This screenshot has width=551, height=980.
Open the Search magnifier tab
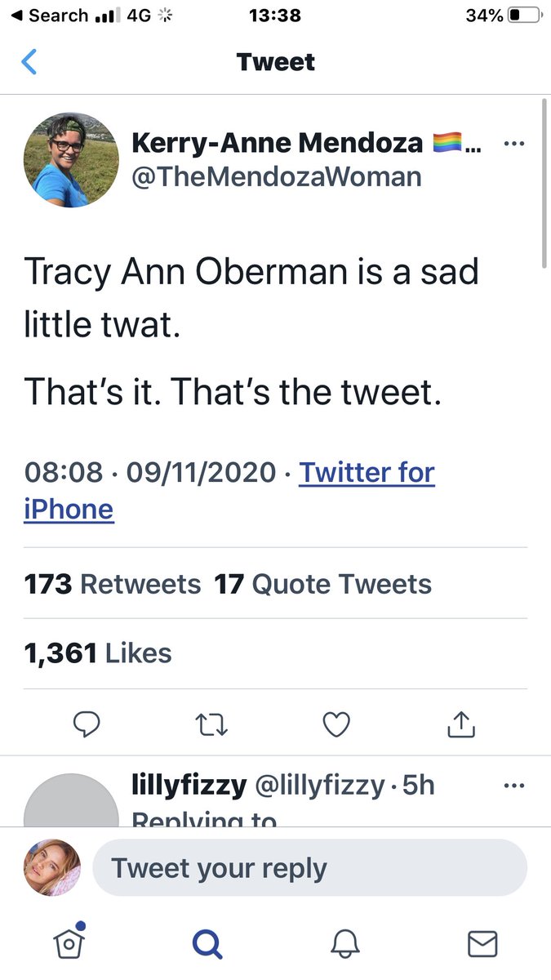[x=207, y=944]
